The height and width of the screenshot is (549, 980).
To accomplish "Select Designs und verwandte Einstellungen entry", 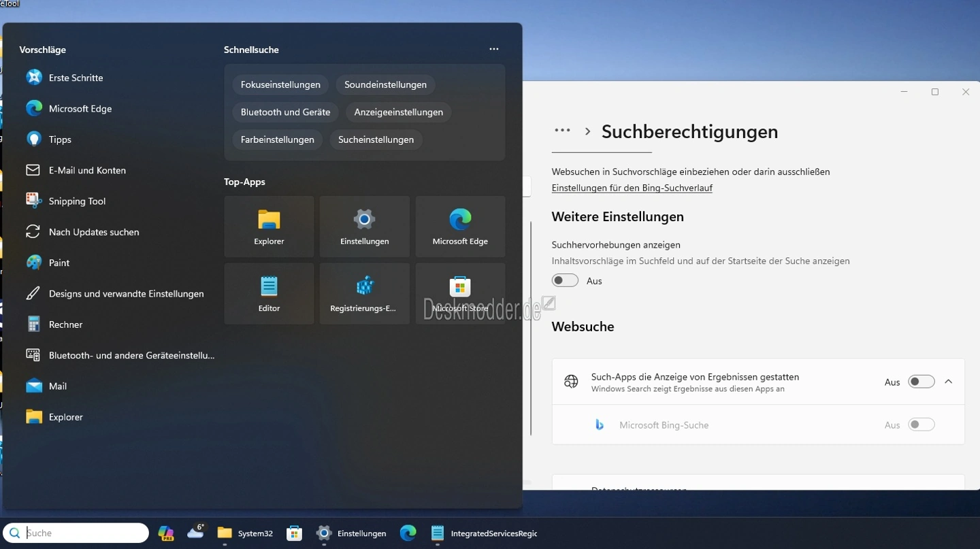I will tap(126, 294).
